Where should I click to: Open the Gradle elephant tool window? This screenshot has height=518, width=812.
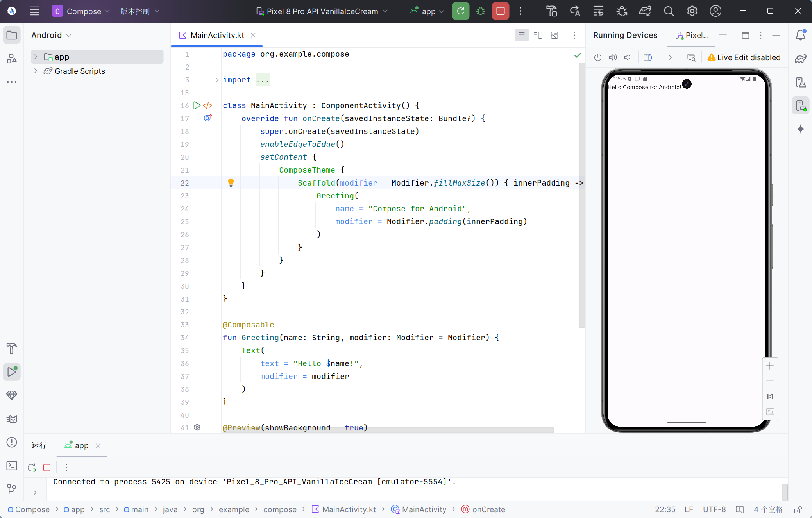pos(801,59)
